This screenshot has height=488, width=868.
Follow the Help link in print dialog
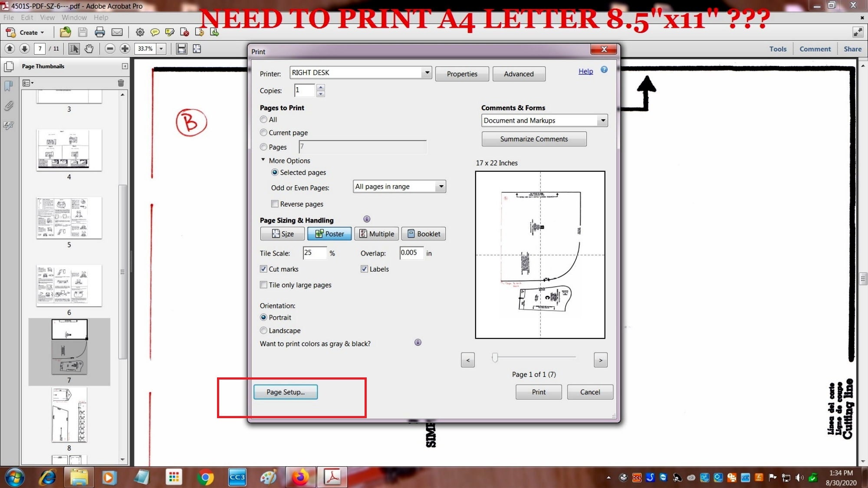tap(585, 71)
